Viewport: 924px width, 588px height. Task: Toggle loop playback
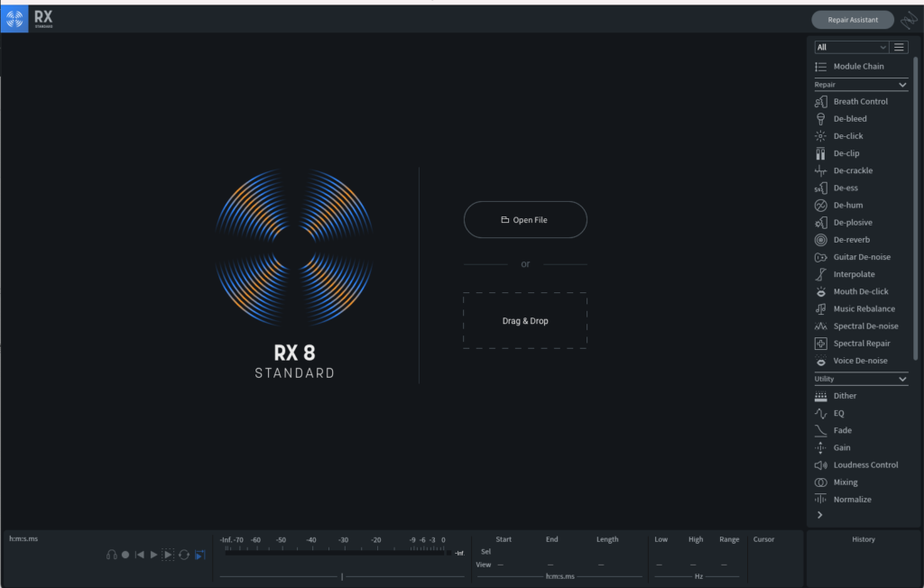(184, 555)
